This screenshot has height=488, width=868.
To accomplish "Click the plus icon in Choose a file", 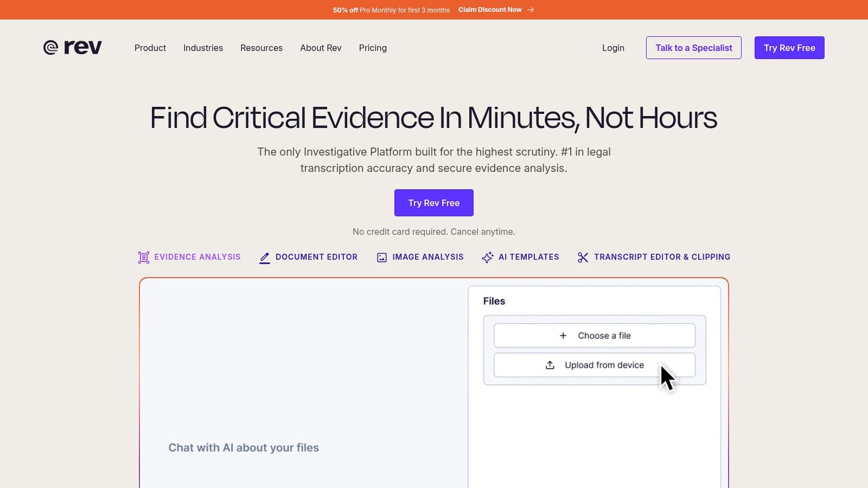I will tap(563, 336).
